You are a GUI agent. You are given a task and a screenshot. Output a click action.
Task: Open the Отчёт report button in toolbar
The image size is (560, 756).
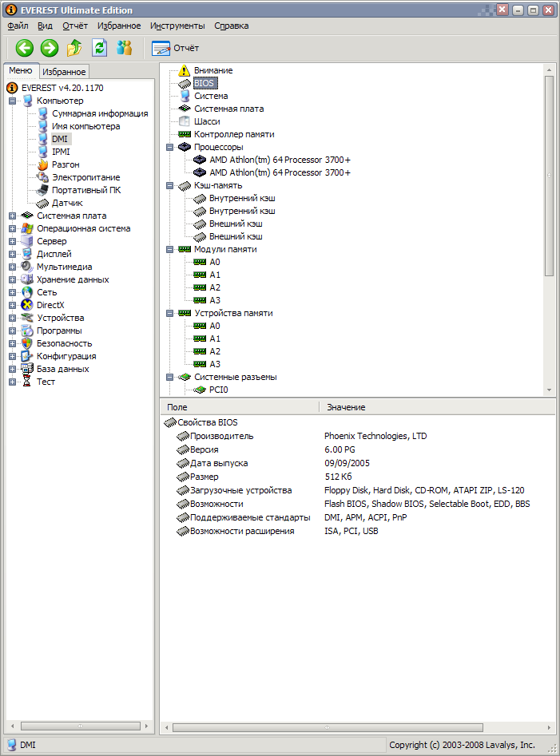pyautogui.click(x=175, y=48)
